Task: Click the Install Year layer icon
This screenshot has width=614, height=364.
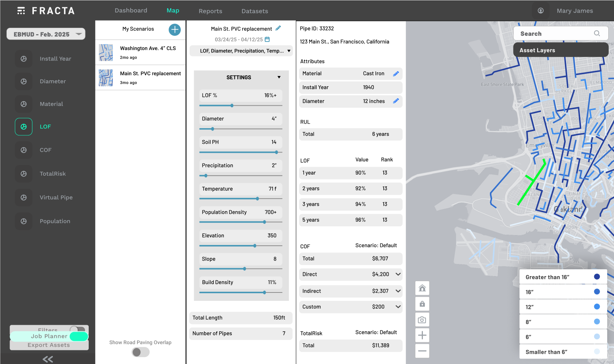Action: click(x=24, y=59)
